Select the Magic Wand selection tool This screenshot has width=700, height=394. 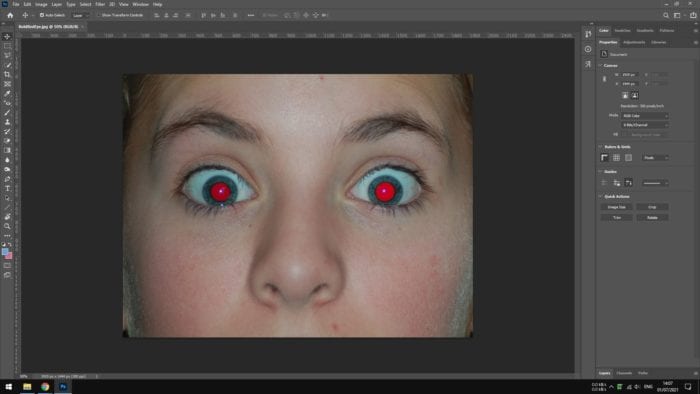tap(7, 65)
